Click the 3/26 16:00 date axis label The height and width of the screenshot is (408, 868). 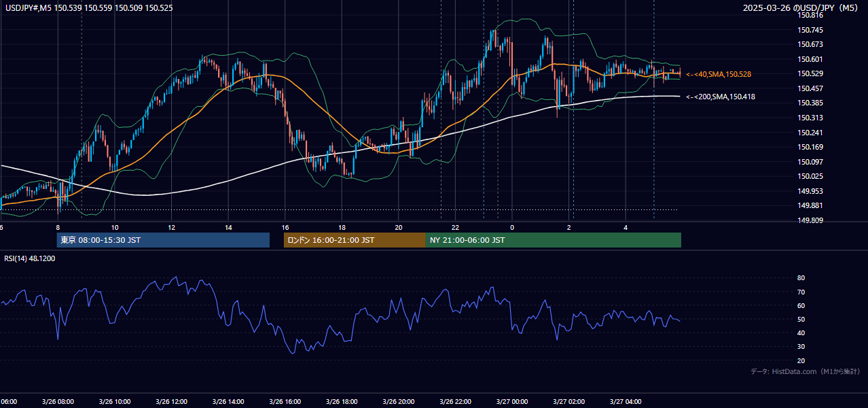pos(285,402)
